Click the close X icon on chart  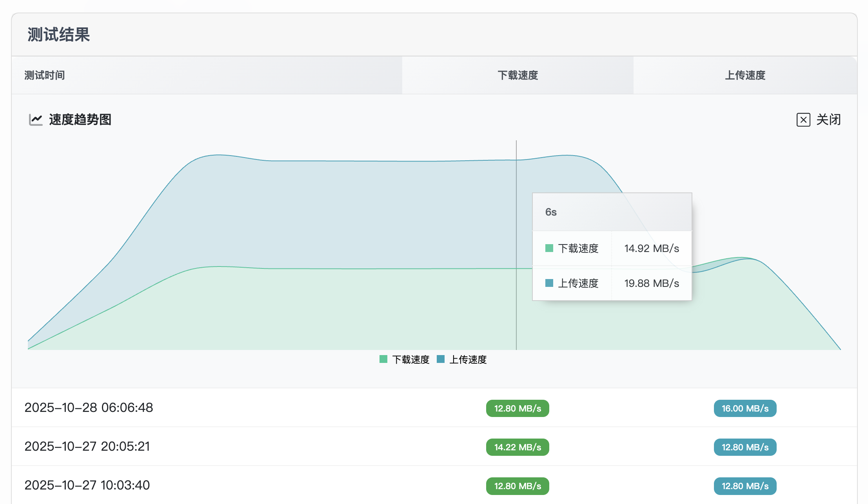[x=803, y=120]
